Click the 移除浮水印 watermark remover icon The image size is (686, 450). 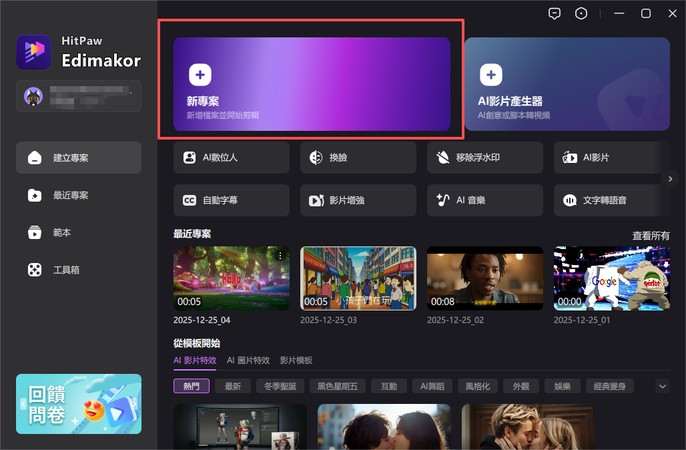(443, 157)
